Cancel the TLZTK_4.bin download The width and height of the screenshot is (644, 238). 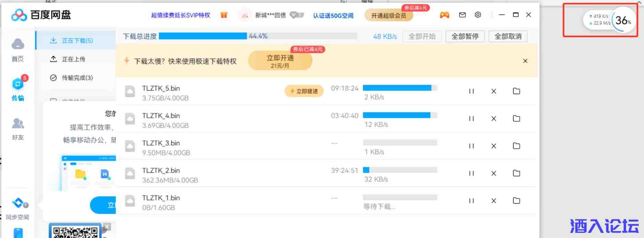point(494,118)
